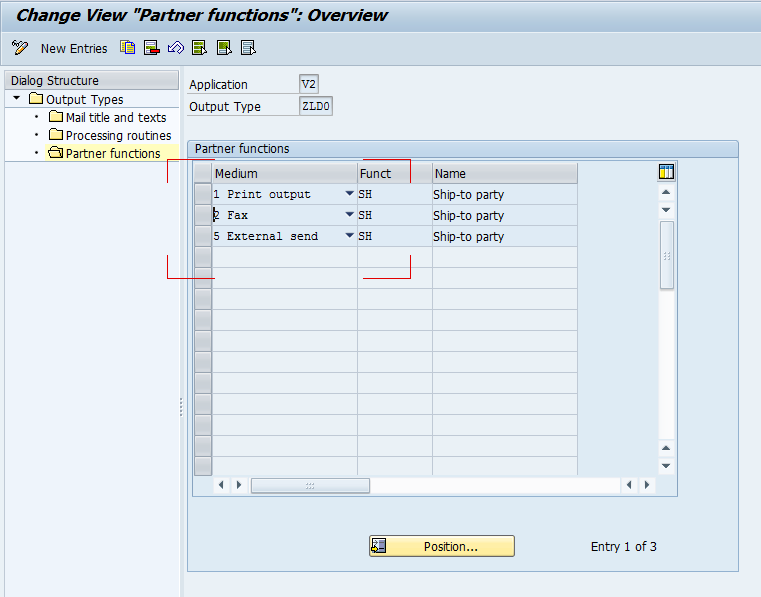Open Medium dropdown for Print output row

click(349, 194)
